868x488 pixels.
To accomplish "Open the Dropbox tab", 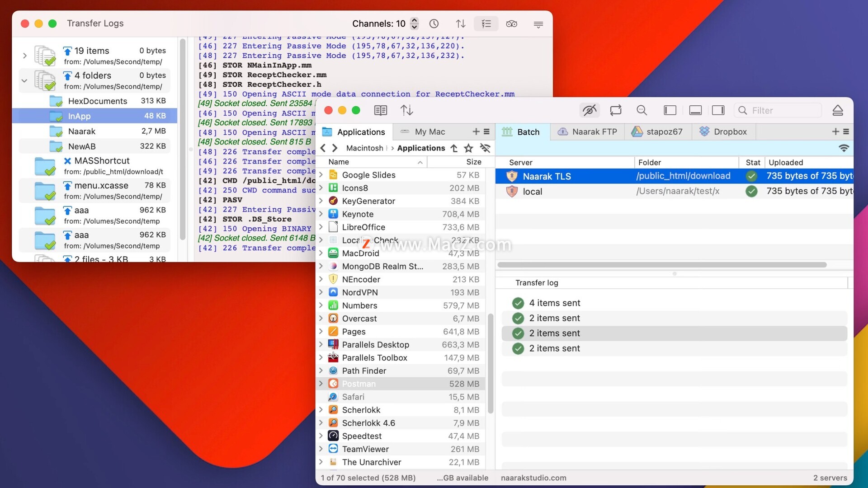I will [723, 132].
